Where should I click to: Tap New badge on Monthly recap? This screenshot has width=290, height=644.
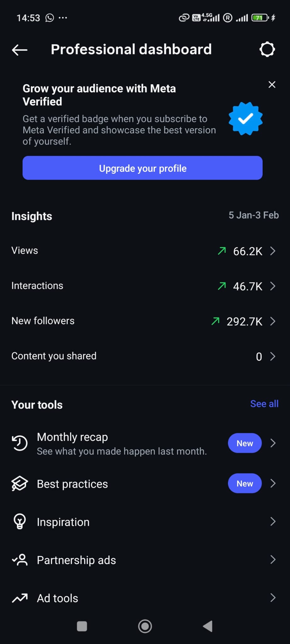coord(245,443)
